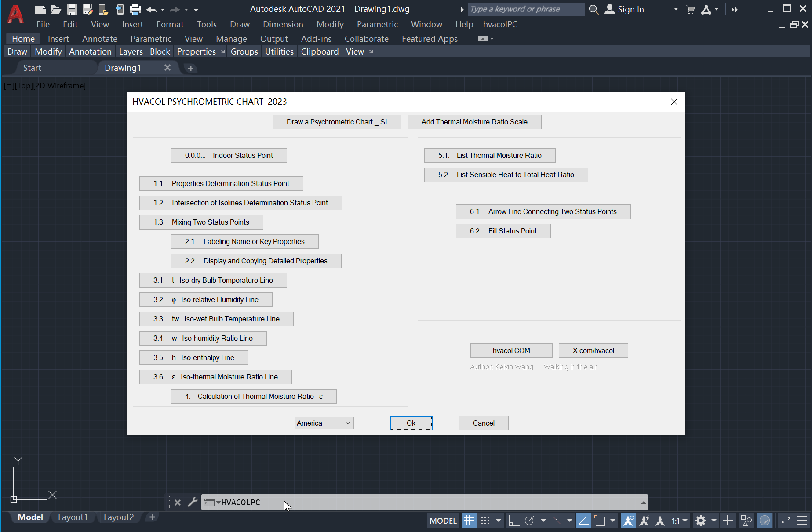
Task: Click 5.1 List Thermal Moisture Ratio
Action: (490, 155)
